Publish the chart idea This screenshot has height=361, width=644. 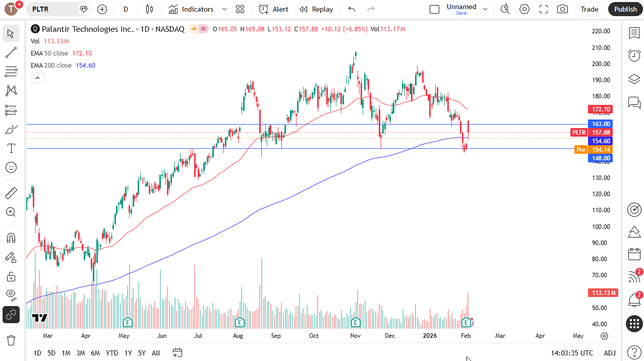pos(625,9)
